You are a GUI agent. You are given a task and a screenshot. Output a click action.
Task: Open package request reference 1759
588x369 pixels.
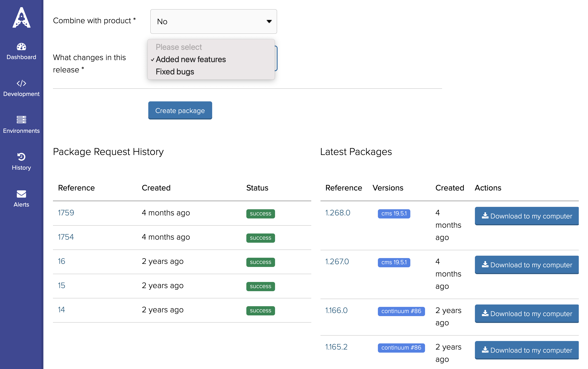(x=66, y=213)
